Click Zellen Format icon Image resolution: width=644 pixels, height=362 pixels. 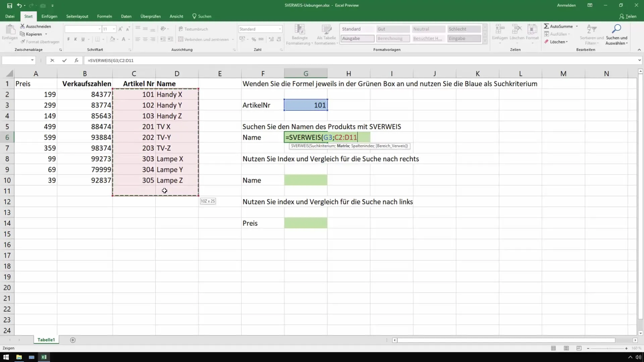pyautogui.click(x=532, y=33)
